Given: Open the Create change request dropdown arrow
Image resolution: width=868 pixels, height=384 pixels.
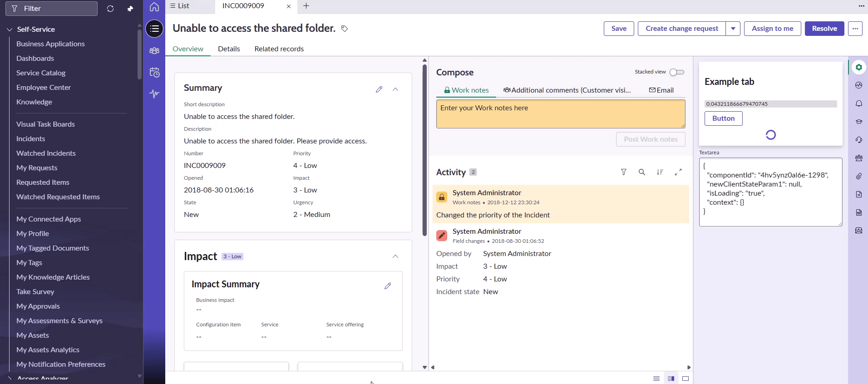Looking at the screenshot, I should (733, 29).
